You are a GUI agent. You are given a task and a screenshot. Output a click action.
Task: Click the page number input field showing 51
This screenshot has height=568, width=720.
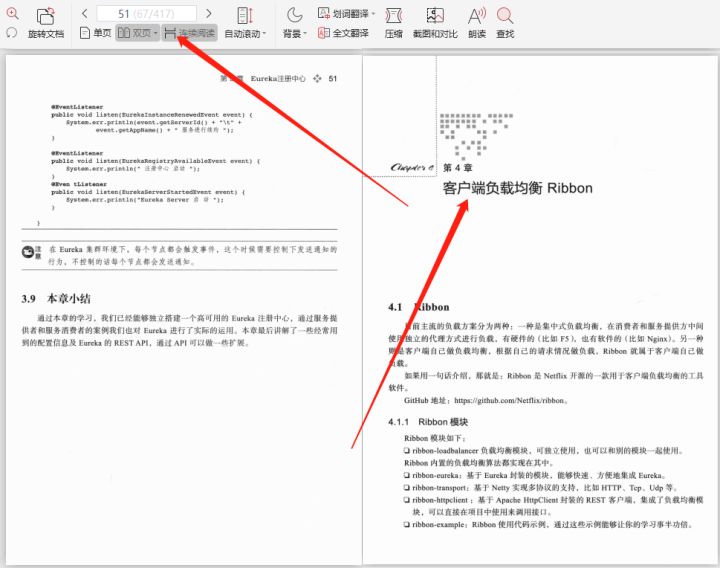pyautogui.click(x=146, y=14)
